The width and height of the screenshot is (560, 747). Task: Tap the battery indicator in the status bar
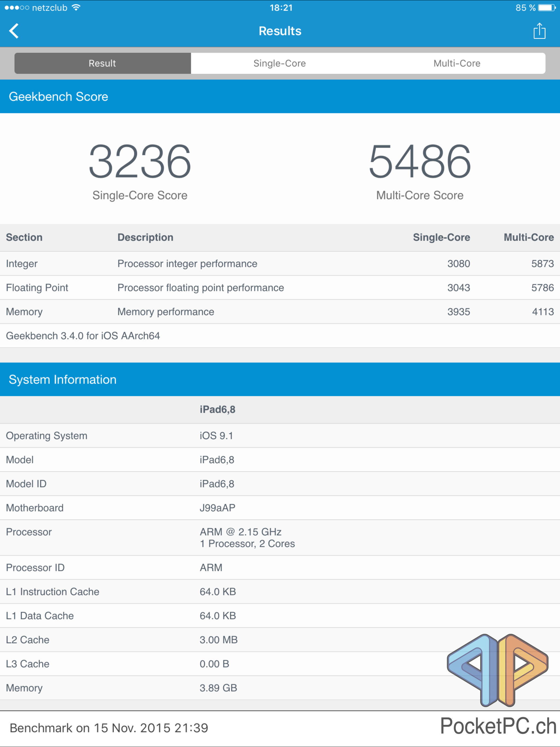click(x=547, y=7)
